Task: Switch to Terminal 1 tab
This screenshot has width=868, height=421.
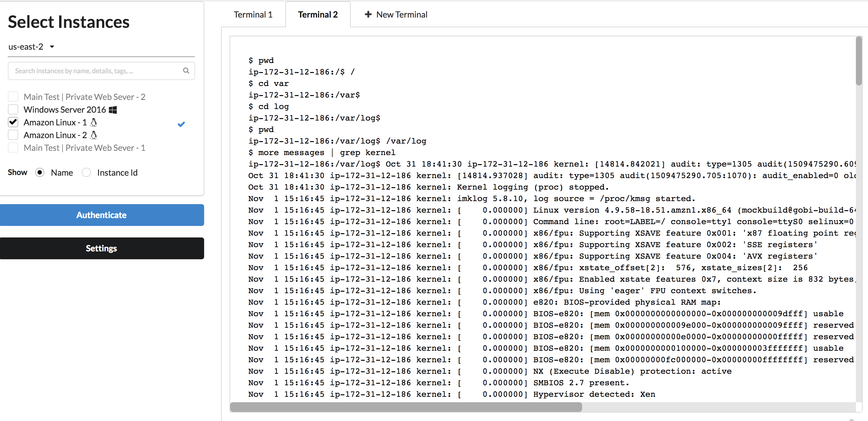Action: click(253, 15)
